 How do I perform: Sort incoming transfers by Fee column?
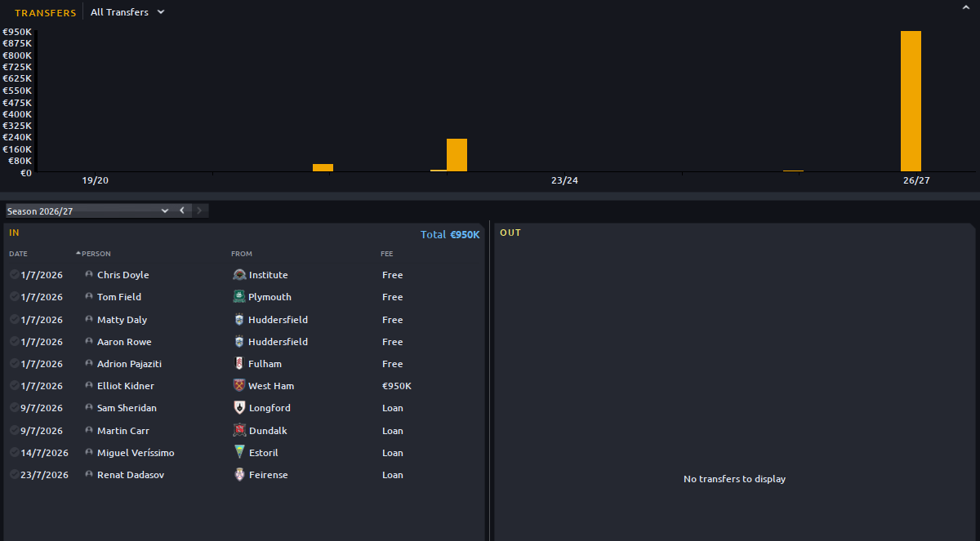(x=387, y=254)
